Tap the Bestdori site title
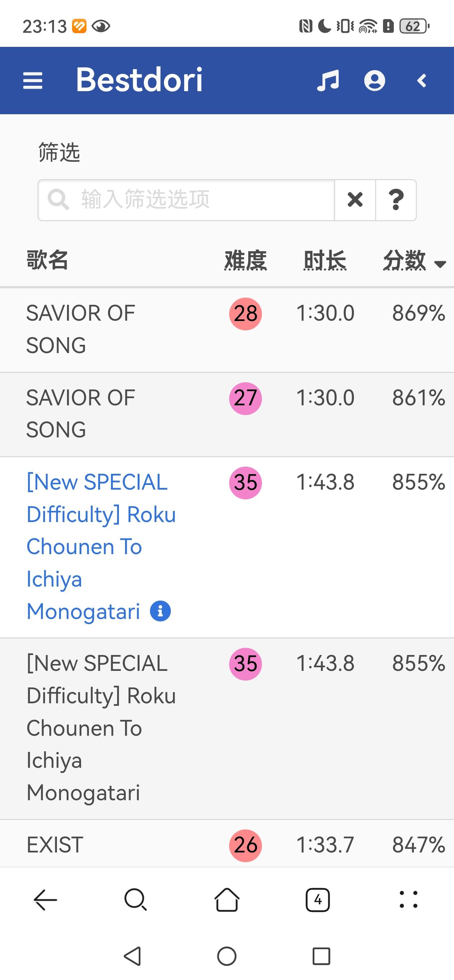 click(x=139, y=80)
